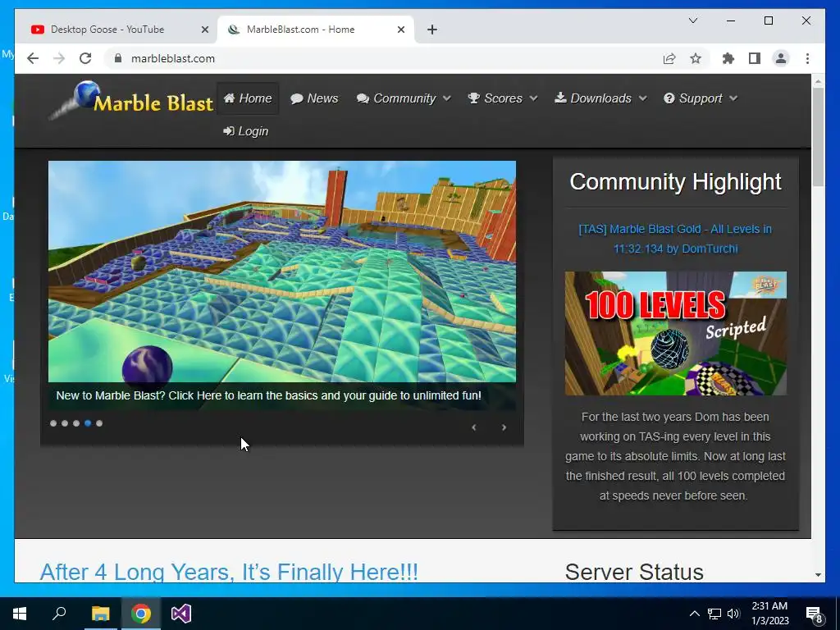The image size is (840, 630).
Task: Open the volume speaker icon
Action: tap(733, 614)
